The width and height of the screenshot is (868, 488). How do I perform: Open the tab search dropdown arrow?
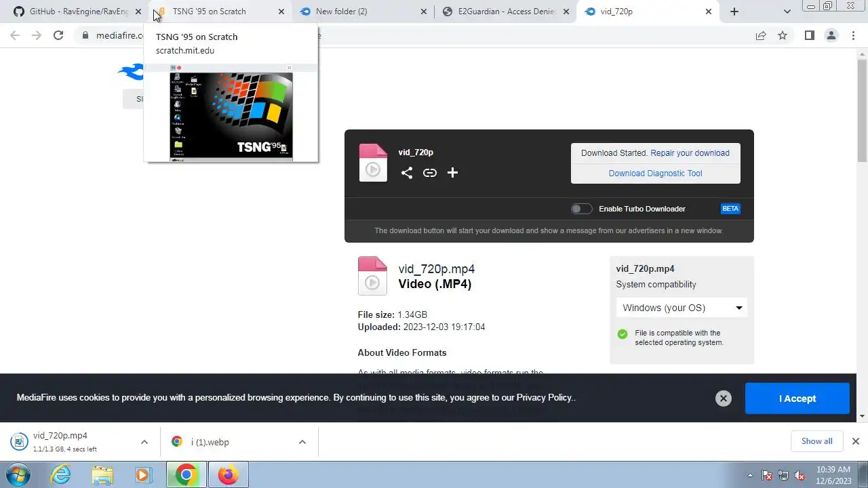787,12
